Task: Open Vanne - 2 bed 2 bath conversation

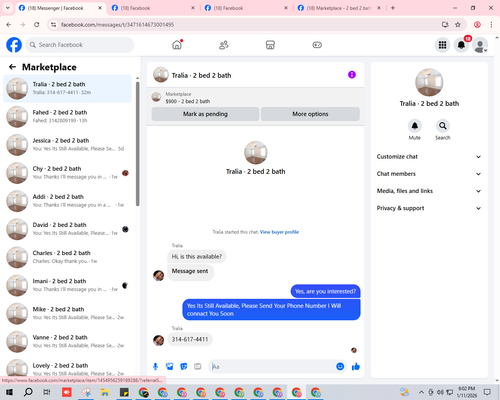Action: point(68,341)
